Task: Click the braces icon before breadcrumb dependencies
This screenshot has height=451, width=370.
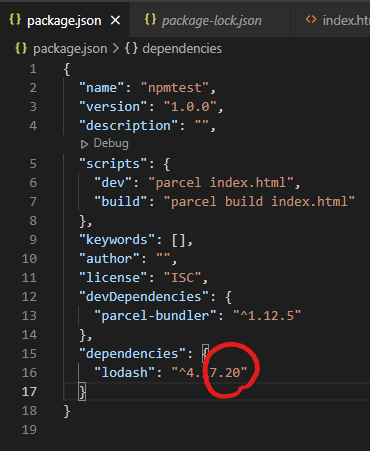Action: pos(131,49)
